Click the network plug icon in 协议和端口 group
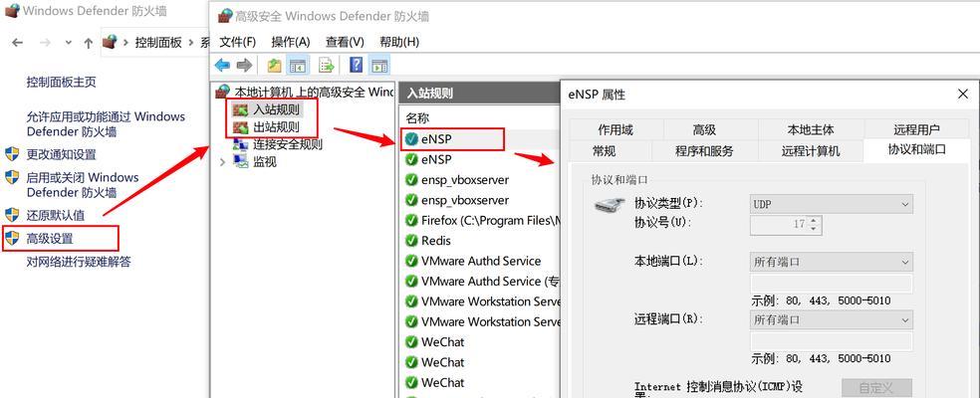This screenshot has width=980, height=398. click(610, 207)
